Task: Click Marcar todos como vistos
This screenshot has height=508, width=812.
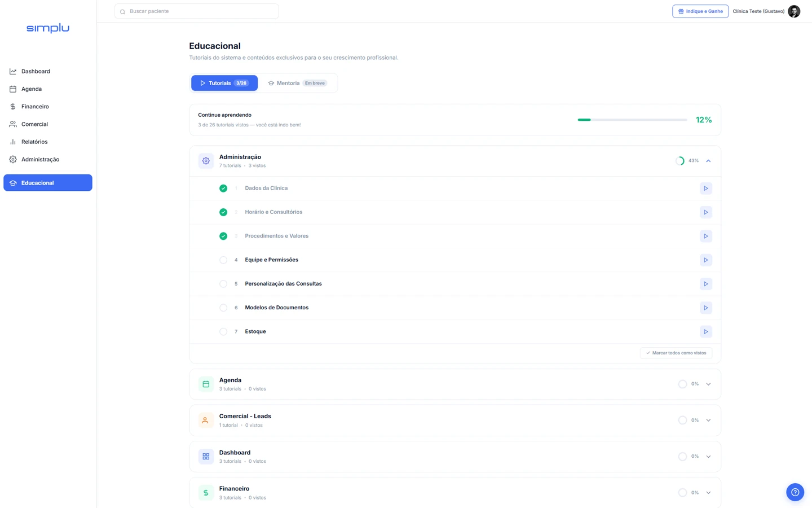Action: pos(676,353)
